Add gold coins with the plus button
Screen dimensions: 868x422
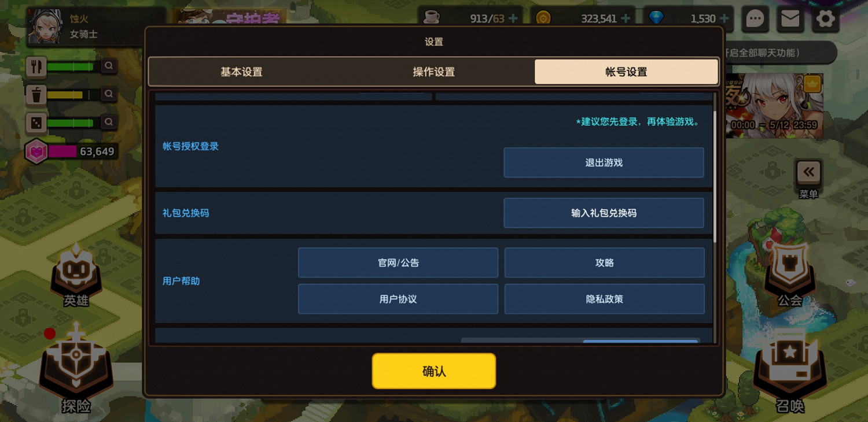626,18
